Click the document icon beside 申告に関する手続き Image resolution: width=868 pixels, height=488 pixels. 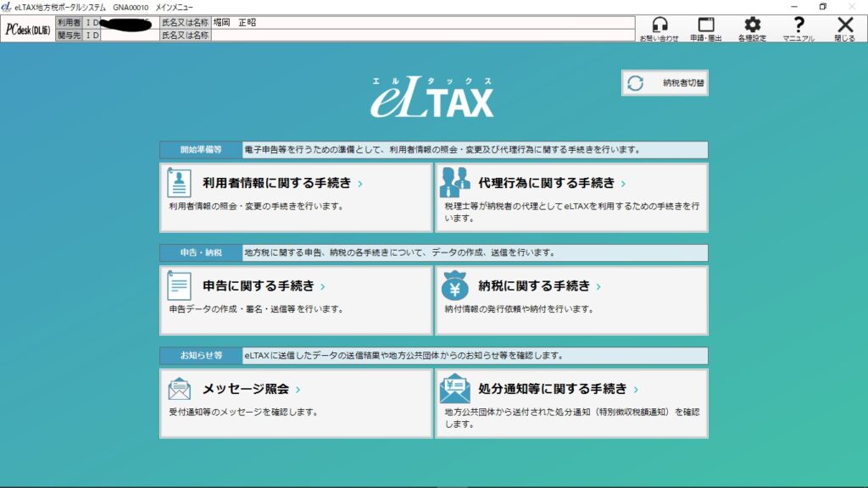pyautogui.click(x=179, y=285)
